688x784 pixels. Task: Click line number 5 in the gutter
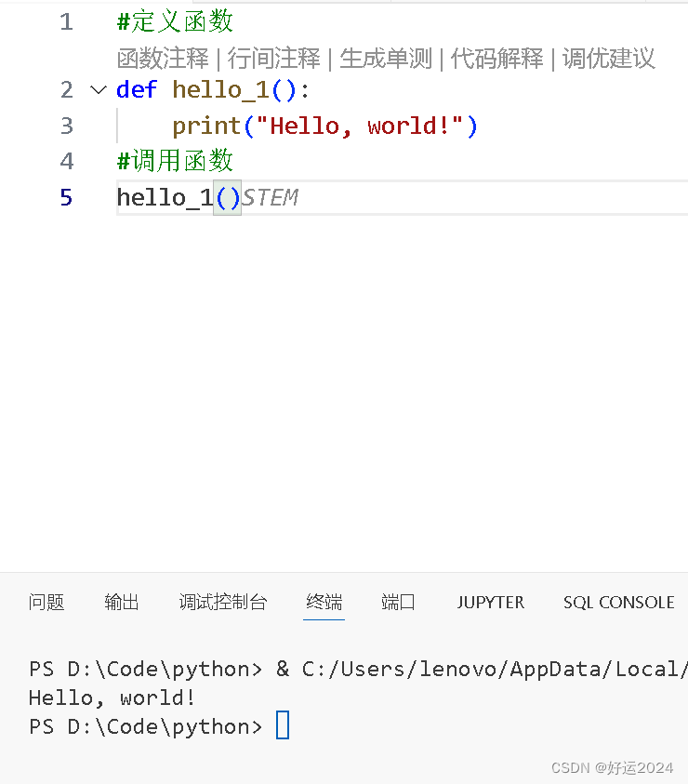click(x=66, y=197)
